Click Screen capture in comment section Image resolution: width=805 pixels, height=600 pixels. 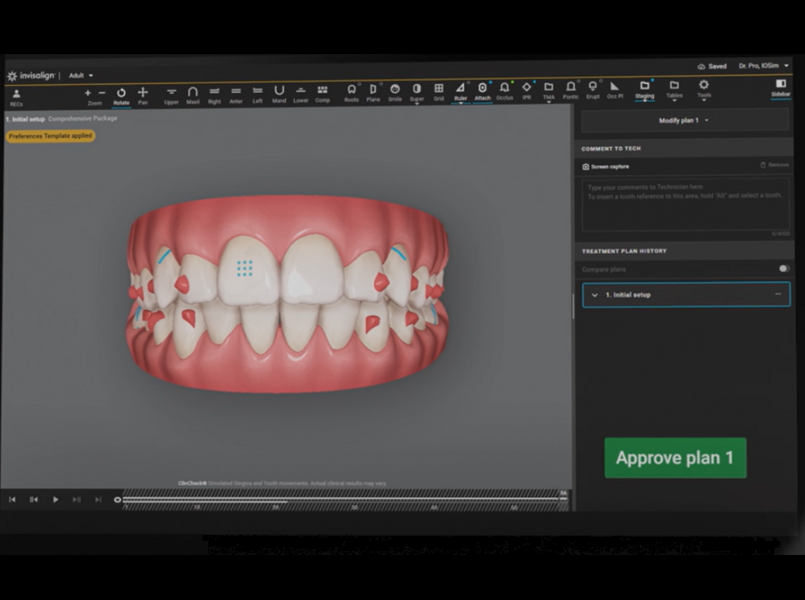tap(606, 166)
